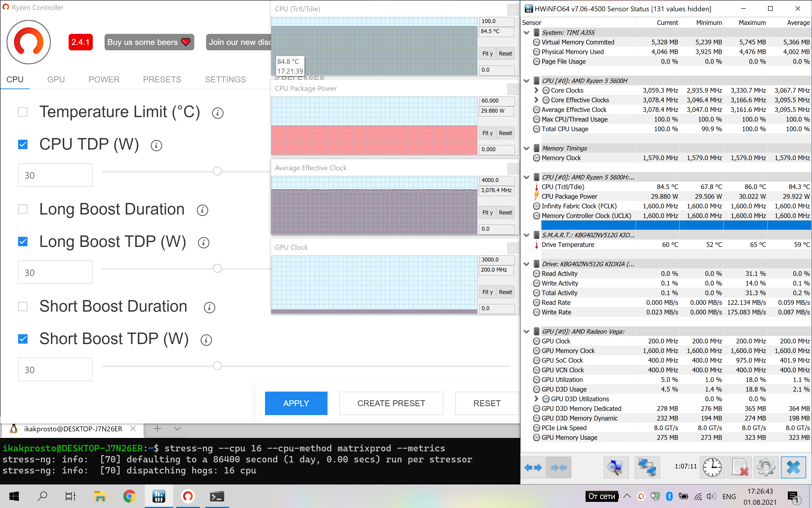This screenshot has height=508, width=812.
Task: Select the CPU tab
Action: tap(15, 80)
